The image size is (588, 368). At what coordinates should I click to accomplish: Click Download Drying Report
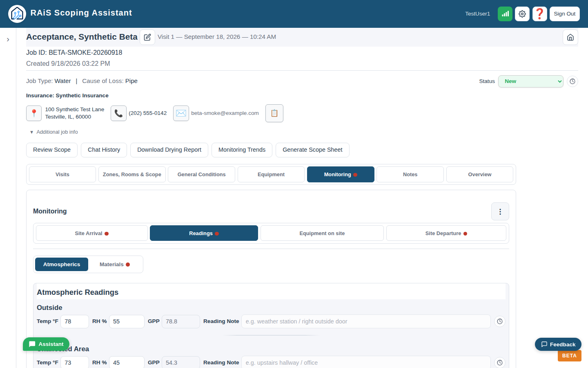pos(169,150)
